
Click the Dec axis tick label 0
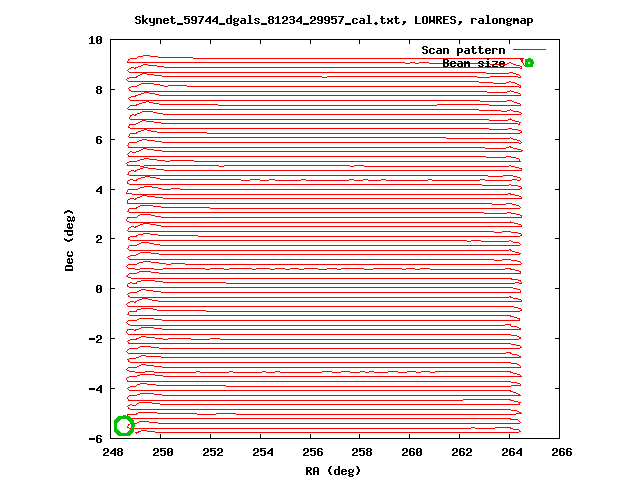tap(99, 289)
